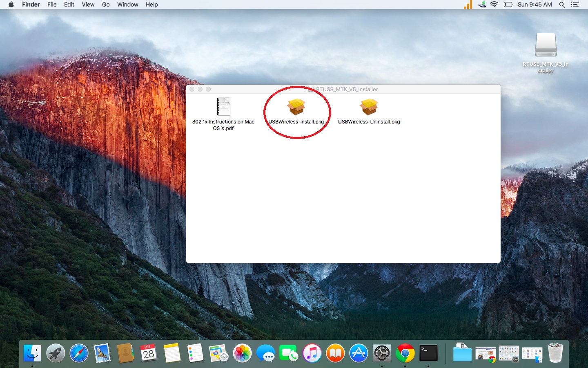Open the Wi-Fi status menu
Screen dimensions: 588x368
coord(494,4)
